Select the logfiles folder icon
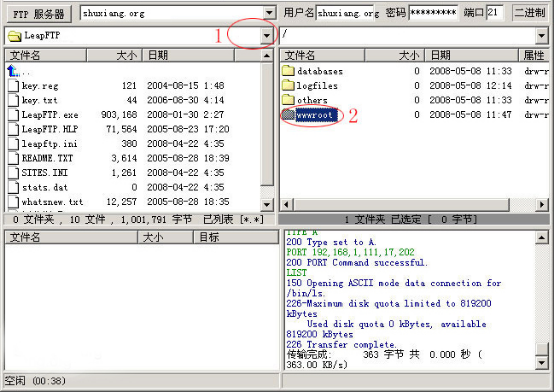This screenshot has height=392, width=554. click(288, 85)
